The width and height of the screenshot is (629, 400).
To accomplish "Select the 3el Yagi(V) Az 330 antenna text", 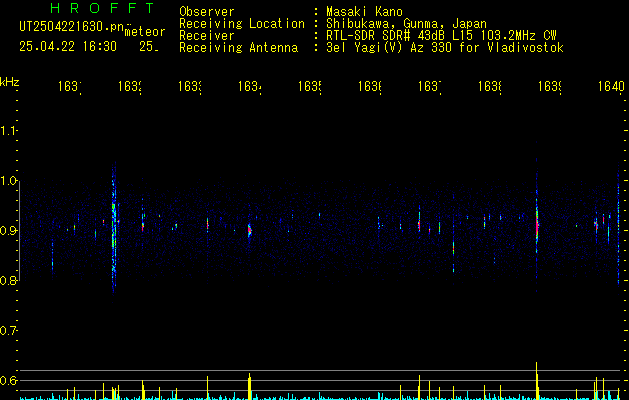I will (x=445, y=48).
